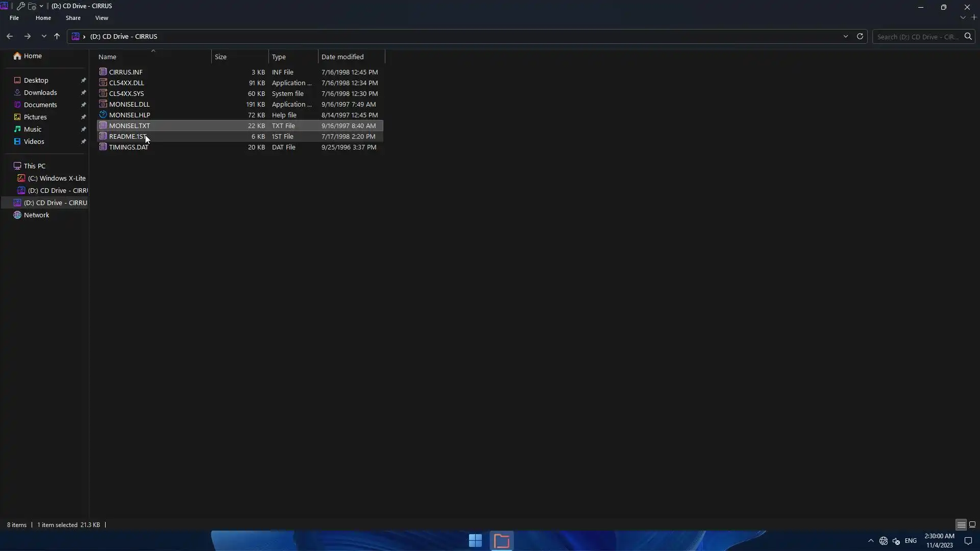The image size is (980, 551).
Task: Unpin Downloads from quick access
Action: [x=83, y=93]
